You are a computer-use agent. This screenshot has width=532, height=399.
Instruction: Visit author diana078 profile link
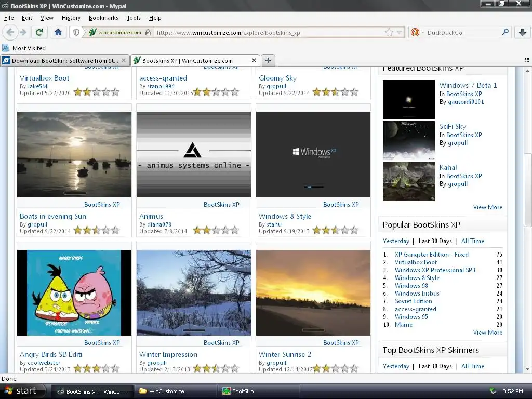pos(159,224)
